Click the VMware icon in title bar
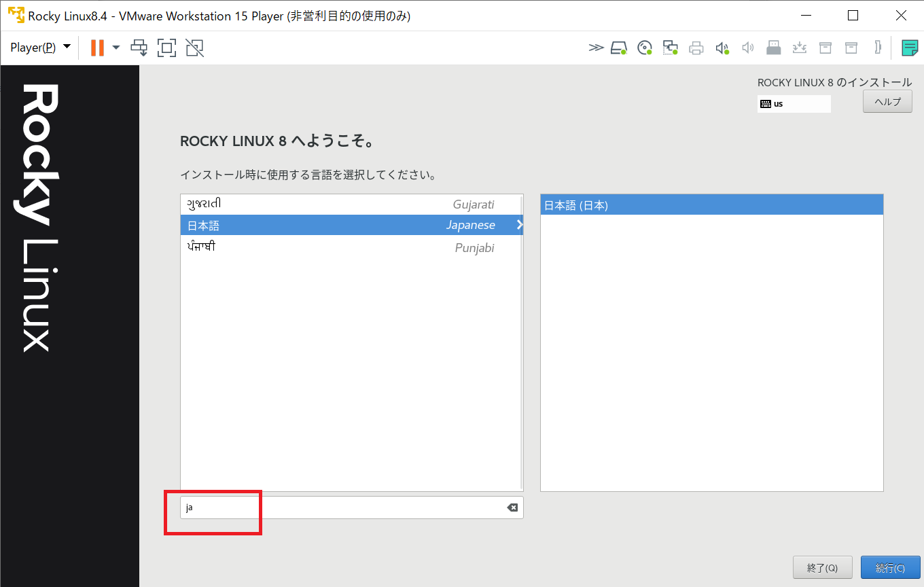The image size is (924, 587). coord(15,15)
